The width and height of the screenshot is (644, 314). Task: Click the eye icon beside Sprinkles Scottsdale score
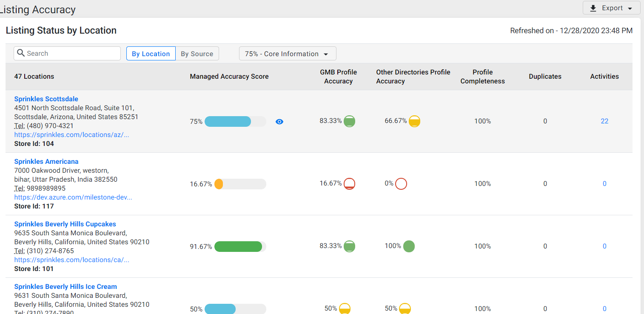pos(279,122)
